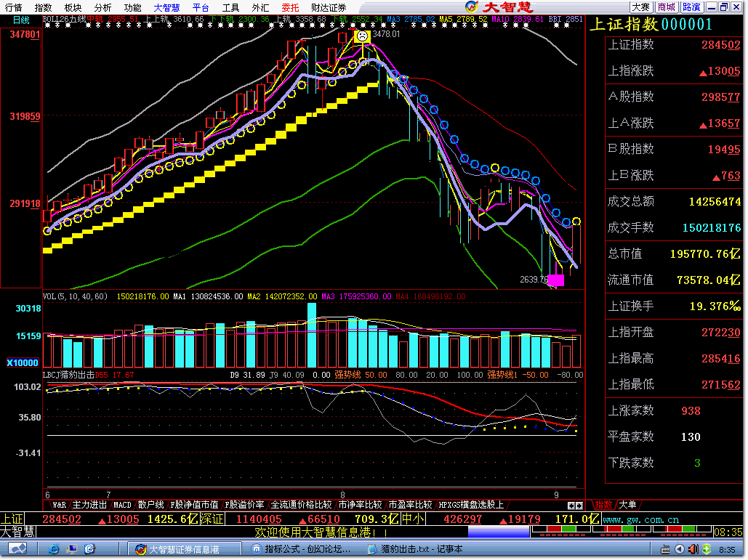Open the 功能 menu
This screenshot has height=560, width=748.
[x=132, y=7]
